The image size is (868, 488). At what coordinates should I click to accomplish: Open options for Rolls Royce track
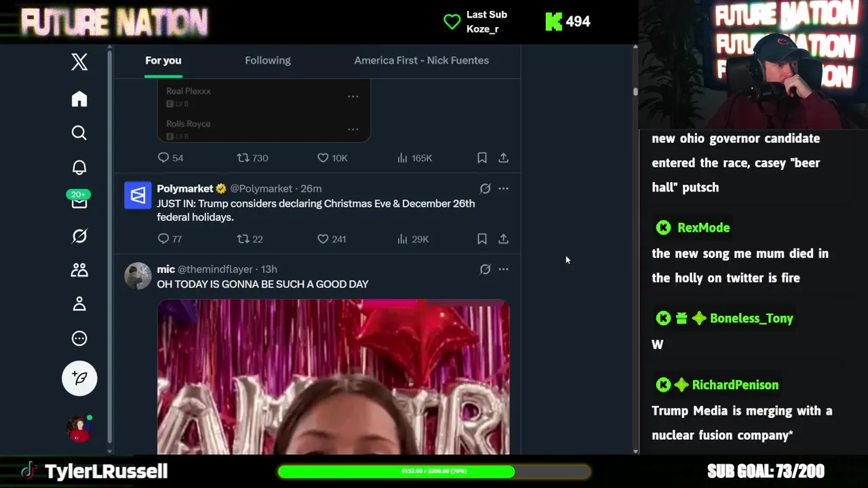(x=353, y=129)
